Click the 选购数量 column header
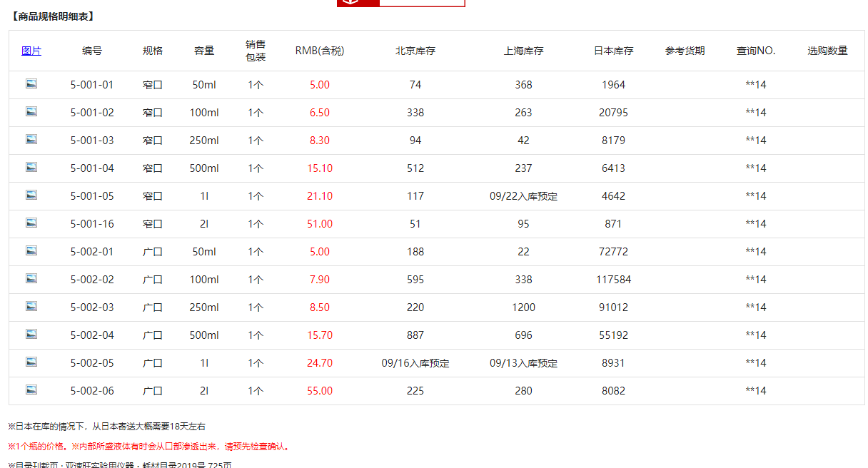The height and width of the screenshot is (468, 868). [x=827, y=51]
